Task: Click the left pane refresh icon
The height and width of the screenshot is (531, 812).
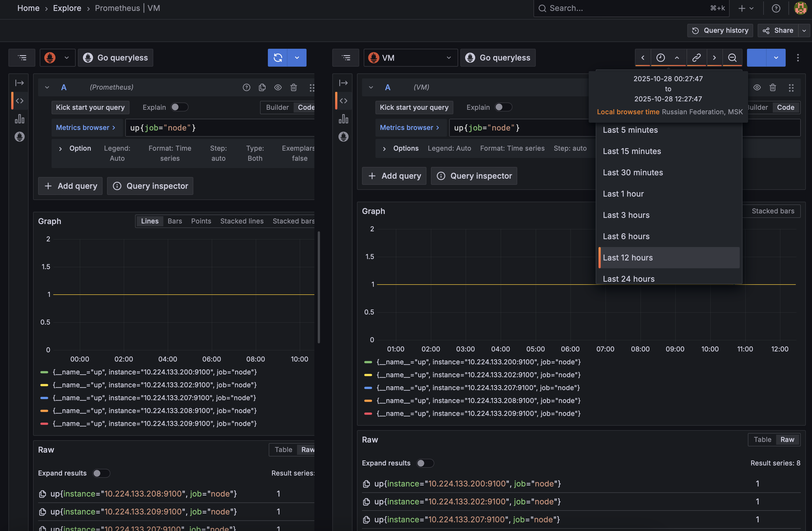Action: 278,58
